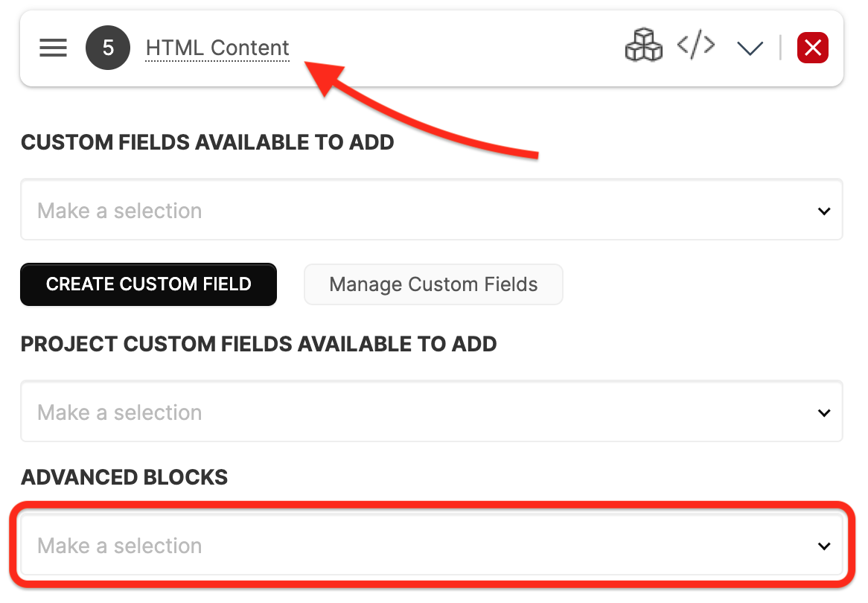Open the Advanced Blocks selection dropdown
Viewport: 868px width, 603px height.
click(432, 544)
